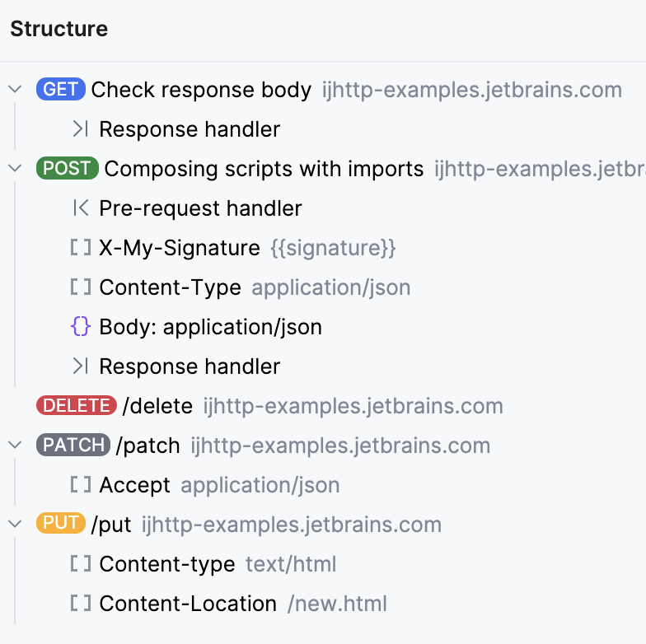The image size is (646, 644).
Task: Select the Accept application/json header
Action: [135, 485]
